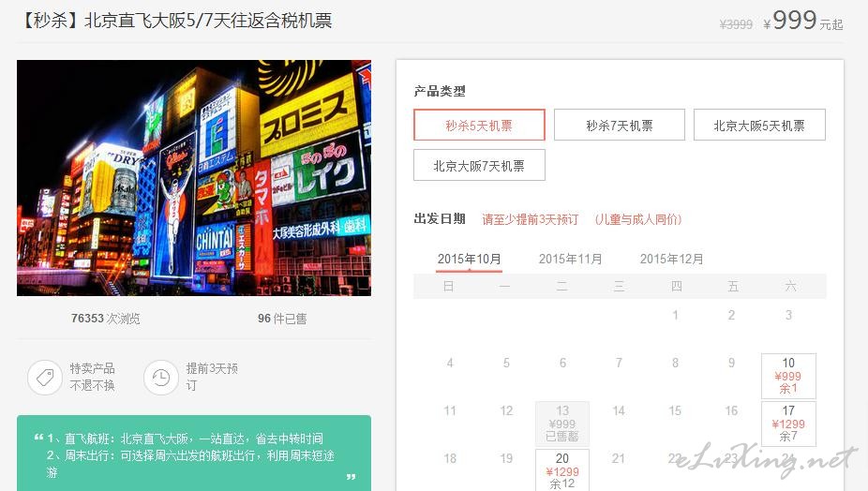Click calendar date 1 in October
The image size is (868, 491).
coord(675,315)
